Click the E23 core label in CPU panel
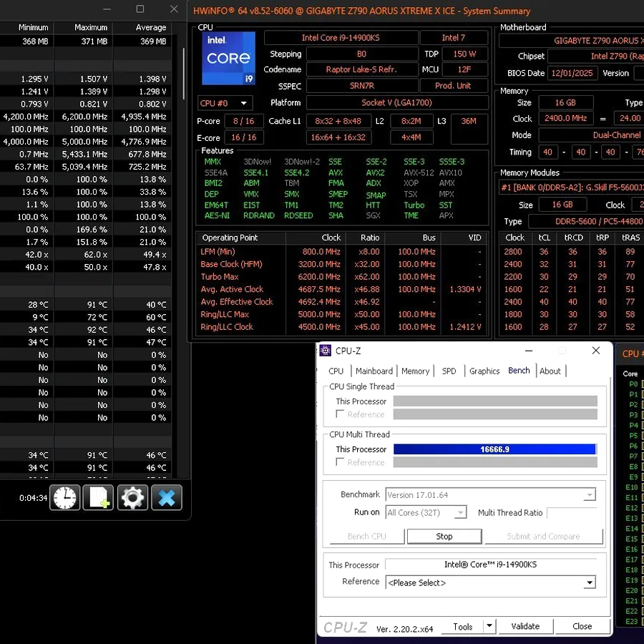 click(x=632, y=621)
